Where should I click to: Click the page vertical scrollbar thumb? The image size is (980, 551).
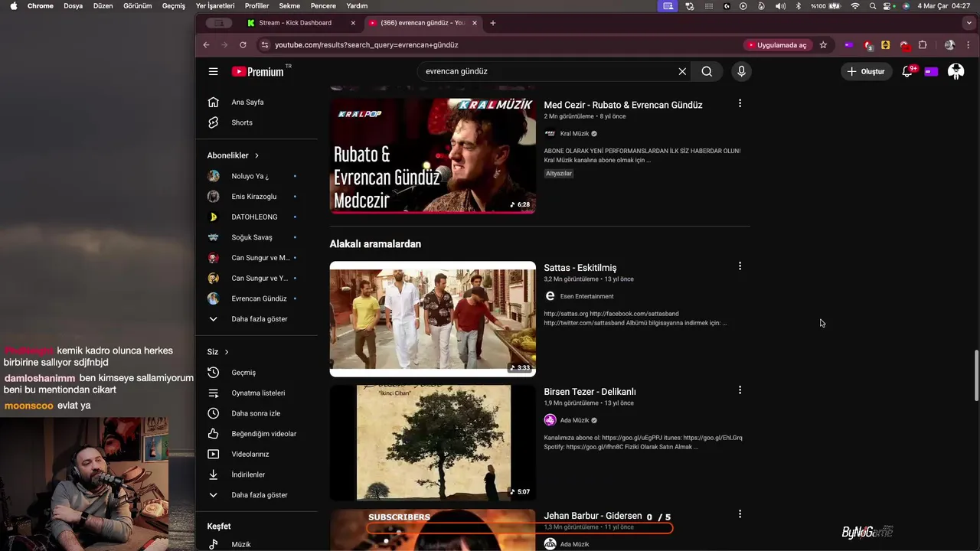coord(975,375)
